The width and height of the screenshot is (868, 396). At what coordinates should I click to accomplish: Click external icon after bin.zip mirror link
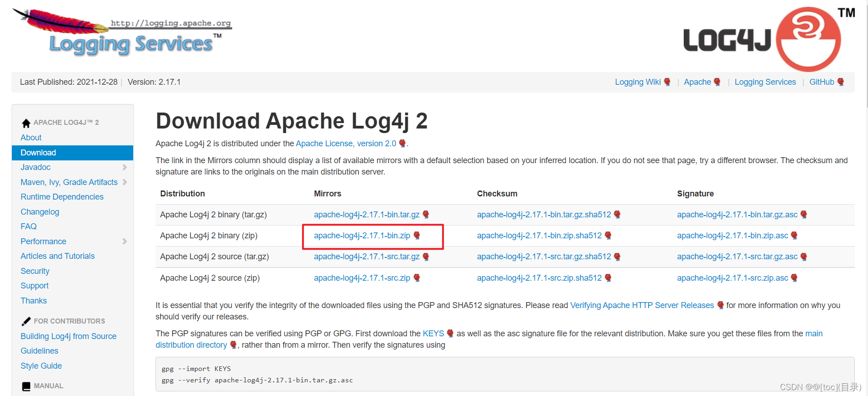pos(416,236)
